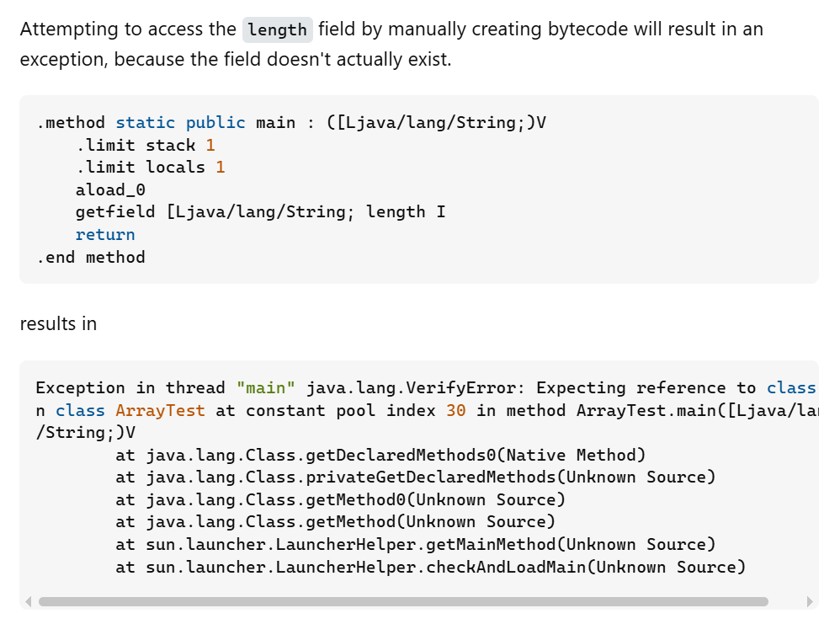Click the 'ArrayTest' class name in orange
Screen dimensions: 840x624
click(x=160, y=411)
